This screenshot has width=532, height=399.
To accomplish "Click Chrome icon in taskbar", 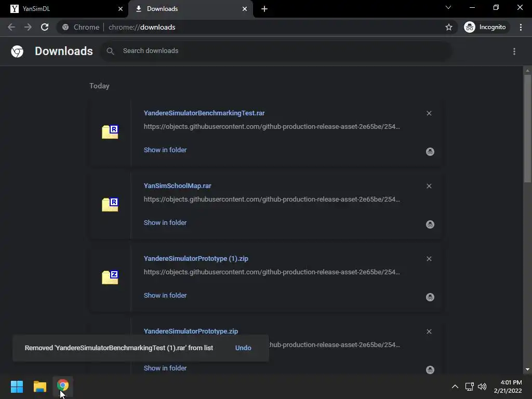I will click(x=63, y=386).
